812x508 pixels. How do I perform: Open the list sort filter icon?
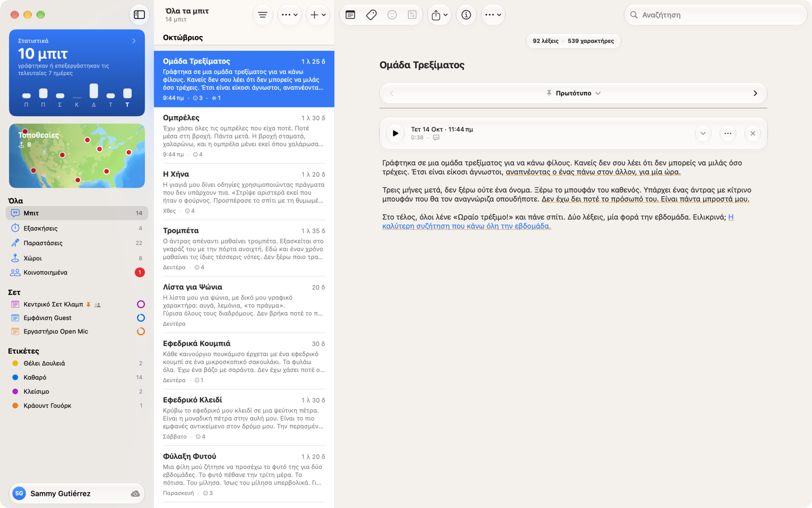263,15
